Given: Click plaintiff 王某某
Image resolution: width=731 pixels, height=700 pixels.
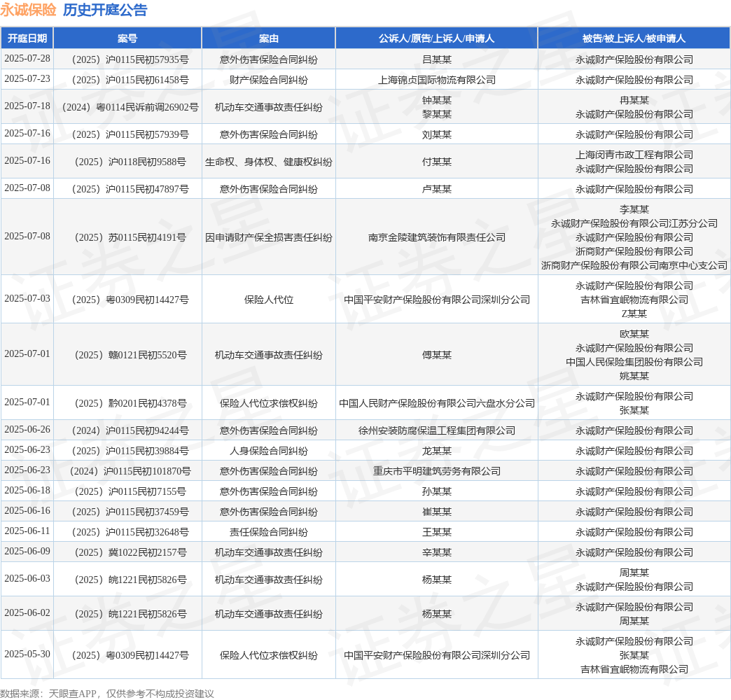Looking at the screenshot, I should click(x=437, y=532).
